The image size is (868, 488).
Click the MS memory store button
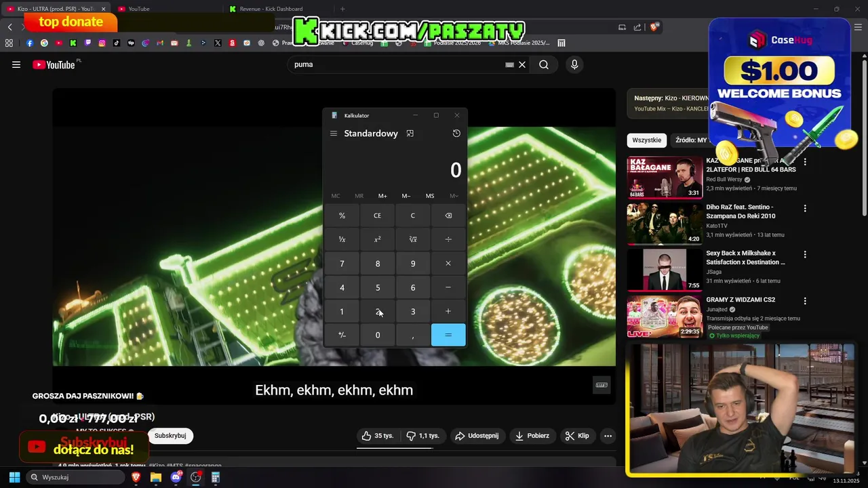(430, 196)
